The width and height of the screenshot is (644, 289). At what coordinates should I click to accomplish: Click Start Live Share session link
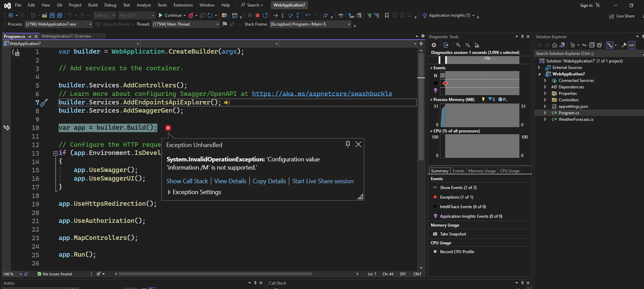click(323, 181)
